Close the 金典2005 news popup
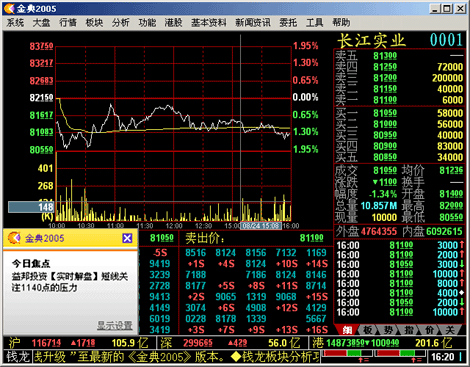 (127, 238)
